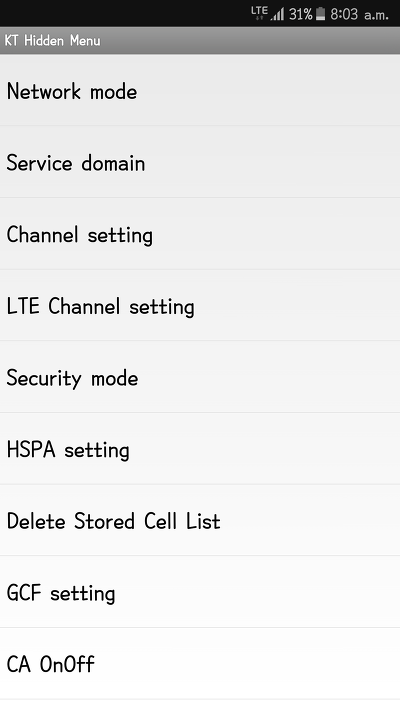Tap the battery icon in status bar
400x711 pixels.
(x=320, y=14)
